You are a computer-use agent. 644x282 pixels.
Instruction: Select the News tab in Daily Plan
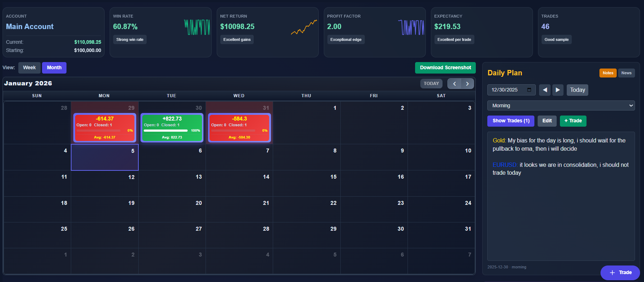(626, 73)
